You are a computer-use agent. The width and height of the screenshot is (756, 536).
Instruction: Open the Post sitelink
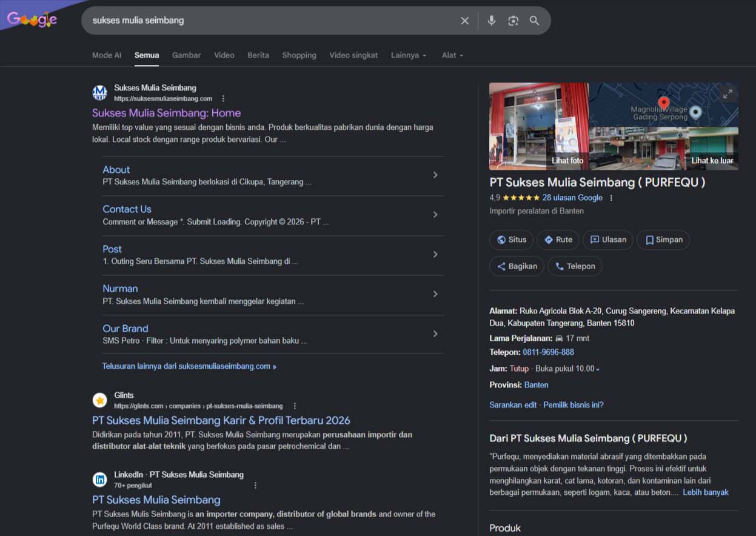pos(112,249)
